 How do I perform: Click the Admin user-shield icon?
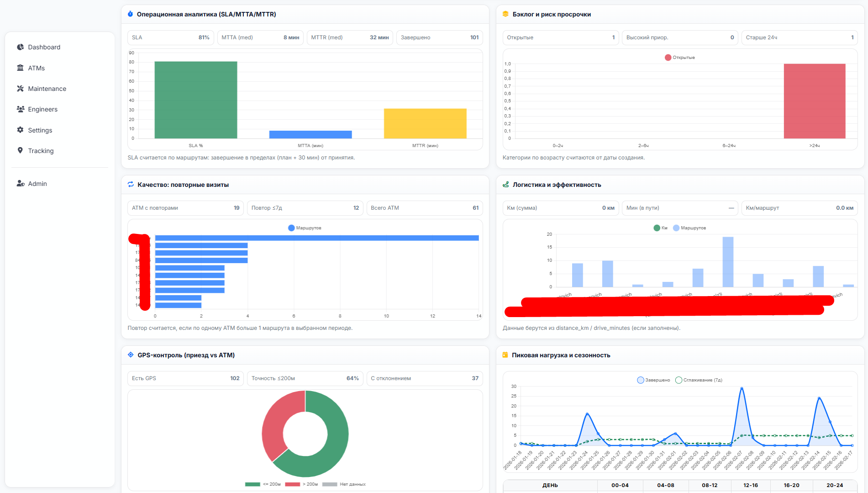coord(20,184)
